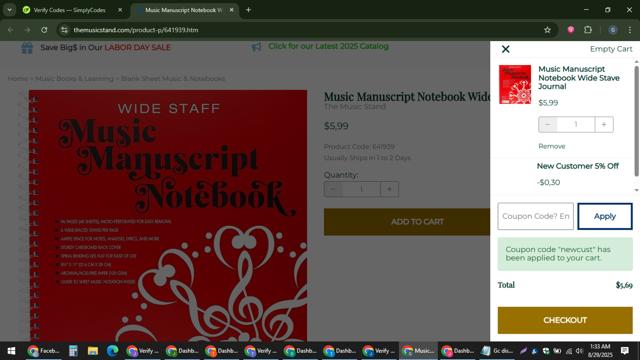The height and width of the screenshot is (360, 640).
Task: Increase cart item quantity with plus button
Action: (x=604, y=124)
